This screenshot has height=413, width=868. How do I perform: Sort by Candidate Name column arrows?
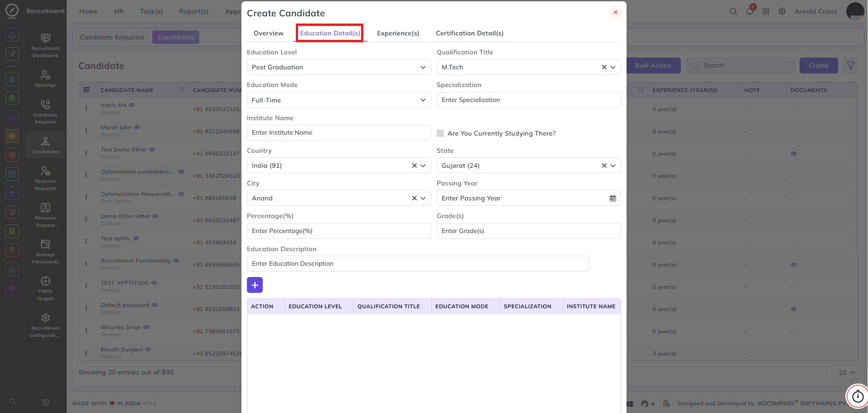pos(181,90)
